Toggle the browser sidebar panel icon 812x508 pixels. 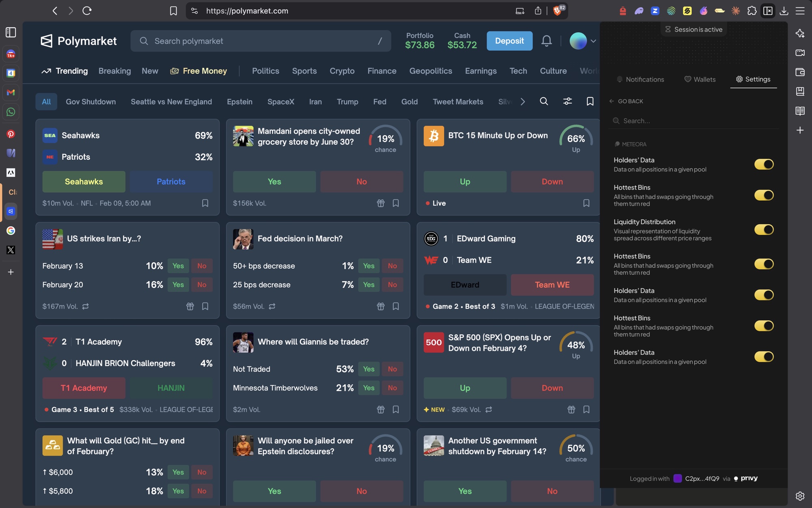[11, 32]
